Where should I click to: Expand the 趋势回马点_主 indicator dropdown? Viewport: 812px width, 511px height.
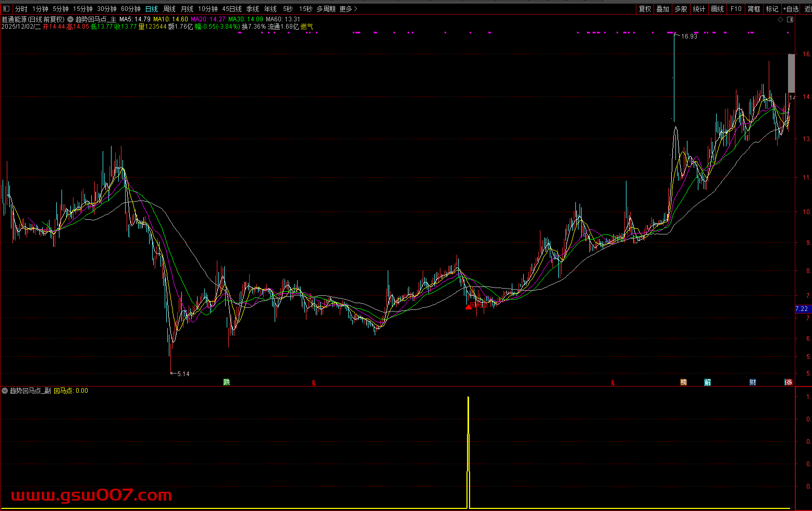70,19
